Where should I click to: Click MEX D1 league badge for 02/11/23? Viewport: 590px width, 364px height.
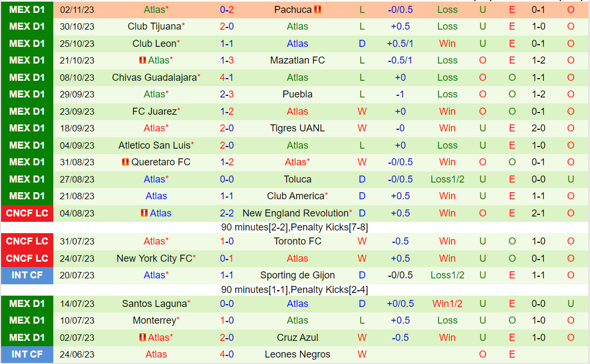(x=27, y=10)
